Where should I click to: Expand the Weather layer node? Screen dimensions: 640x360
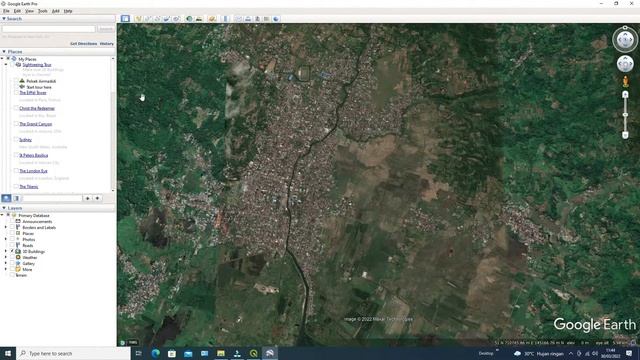(6, 258)
